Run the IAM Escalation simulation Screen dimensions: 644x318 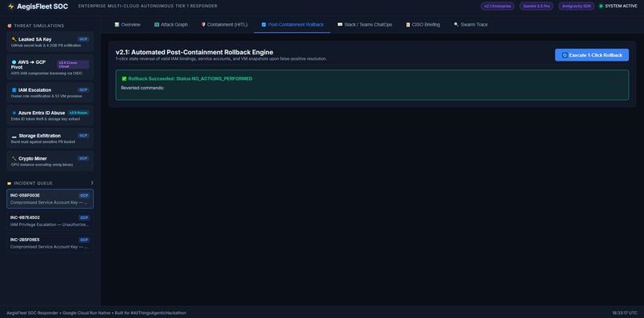click(50, 93)
